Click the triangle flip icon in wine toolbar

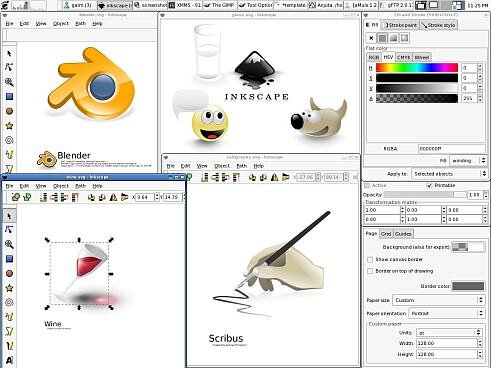pyautogui.click(x=113, y=197)
